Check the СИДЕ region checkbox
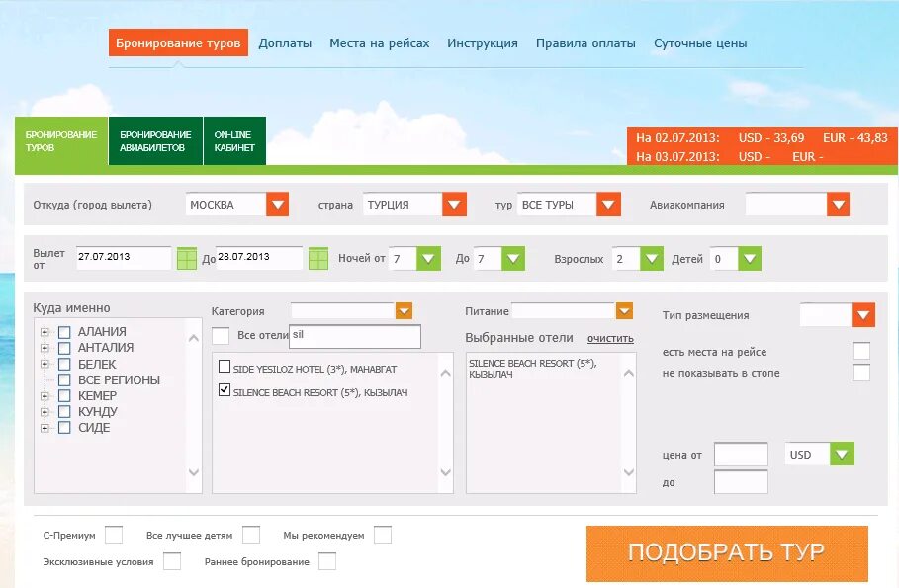This screenshot has width=899, height=588. pyautogui.click(x=64, y=428)
